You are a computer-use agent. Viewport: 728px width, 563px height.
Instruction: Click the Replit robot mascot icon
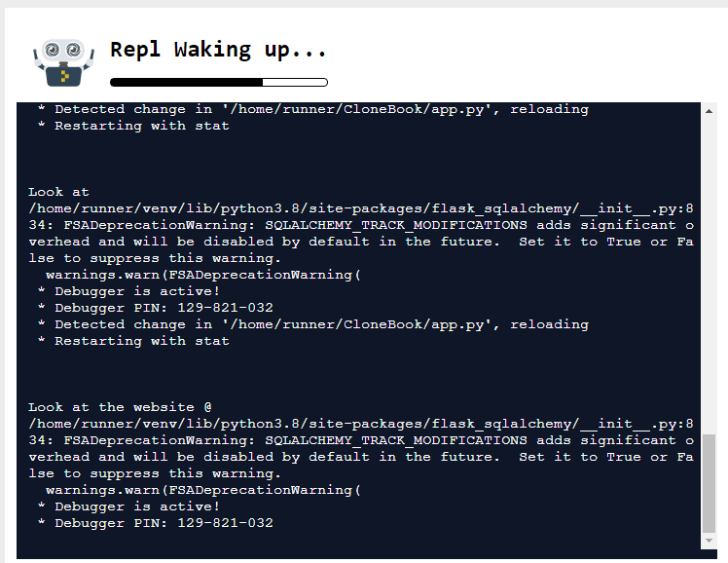pyautogui.click(x=63, y=62)
